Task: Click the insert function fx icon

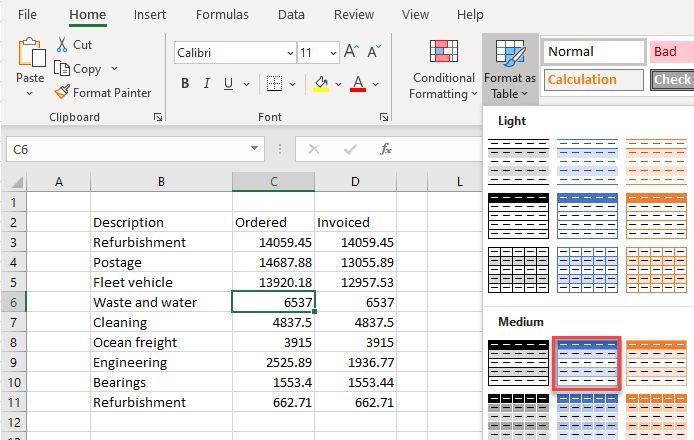Action: 385,149
